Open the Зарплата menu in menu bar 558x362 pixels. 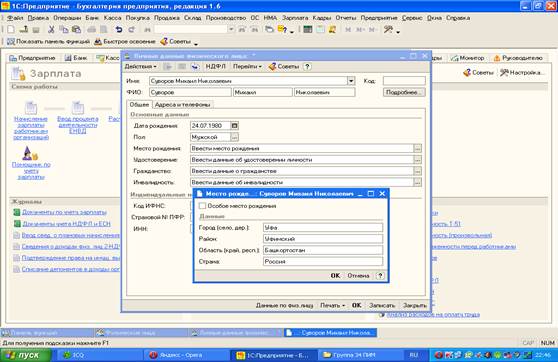[x=295, y=18]
